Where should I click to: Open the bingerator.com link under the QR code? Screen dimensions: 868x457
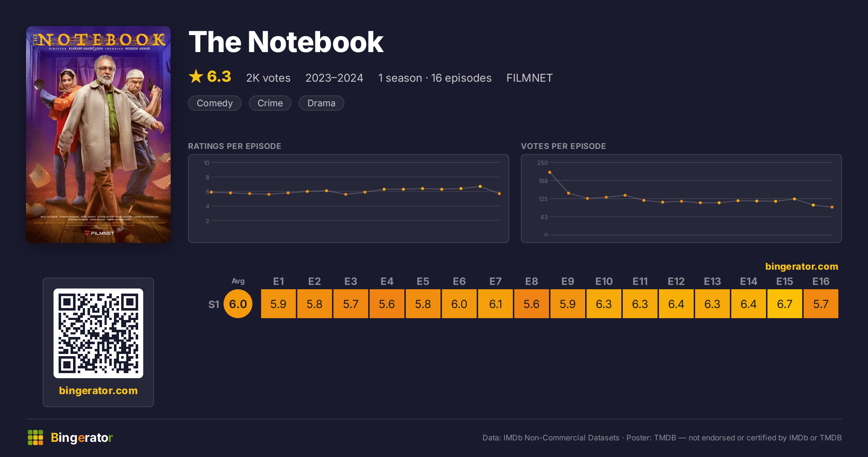[98, 390]
